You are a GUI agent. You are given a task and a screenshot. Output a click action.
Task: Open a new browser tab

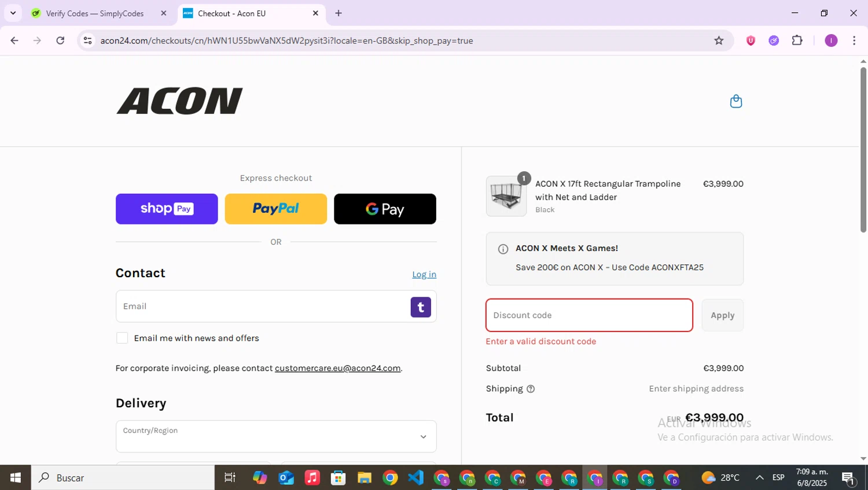(339, 13)
